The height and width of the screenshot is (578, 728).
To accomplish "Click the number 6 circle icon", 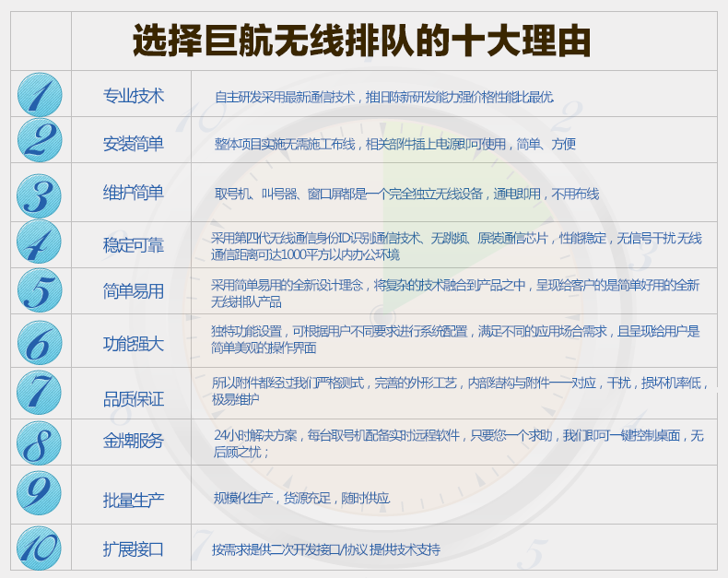I will (x=39, y=343).
